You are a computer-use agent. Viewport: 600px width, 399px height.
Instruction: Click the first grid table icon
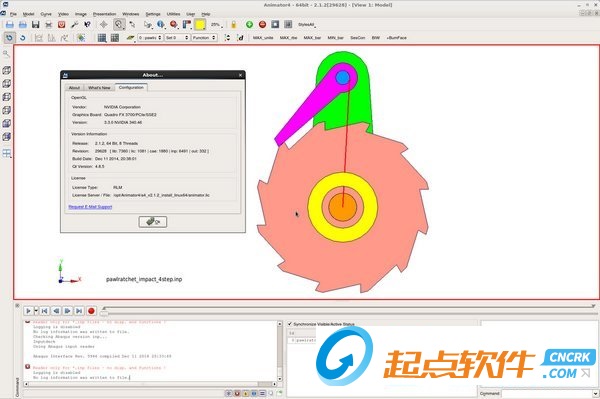[x=102, y=37]
